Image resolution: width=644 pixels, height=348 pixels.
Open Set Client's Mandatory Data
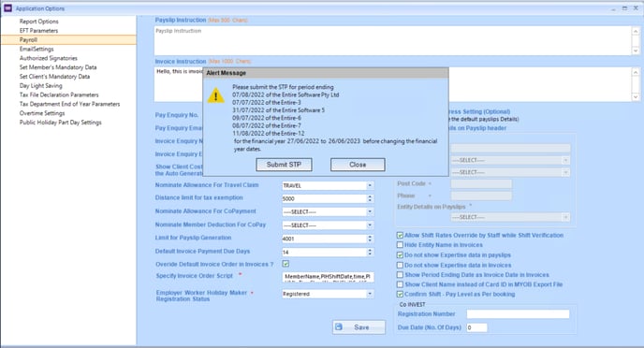54,77
